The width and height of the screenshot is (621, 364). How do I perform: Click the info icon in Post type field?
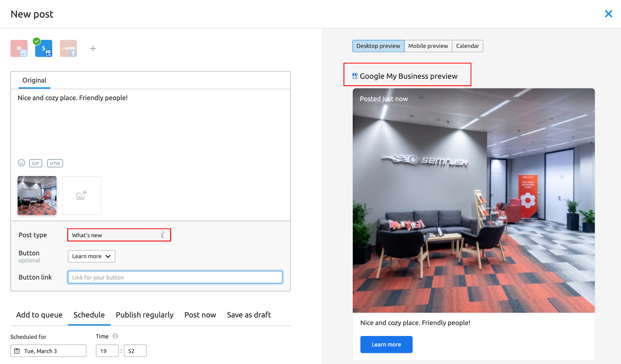(x=162, y=235)
